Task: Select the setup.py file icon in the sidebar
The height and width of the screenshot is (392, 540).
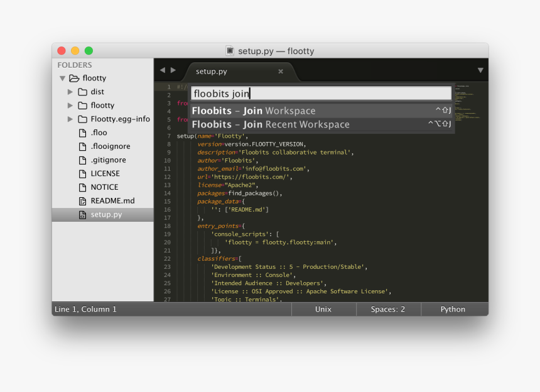Action: (83, 214)
